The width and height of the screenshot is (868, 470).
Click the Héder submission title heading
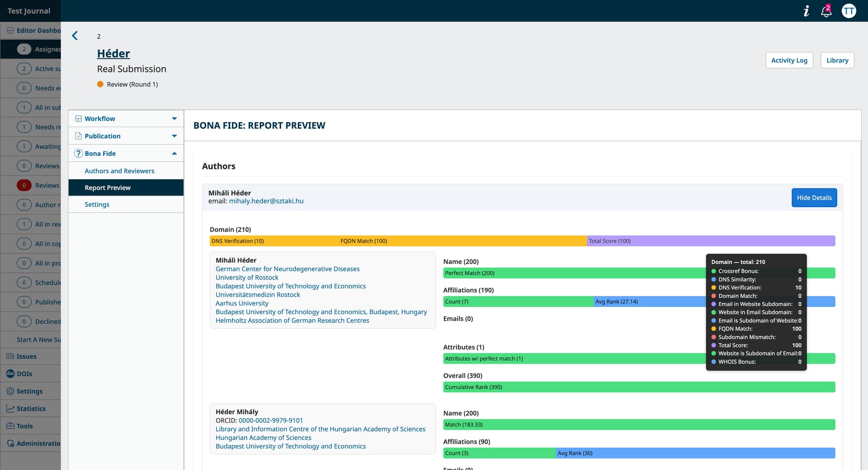[x=113, y=53]
